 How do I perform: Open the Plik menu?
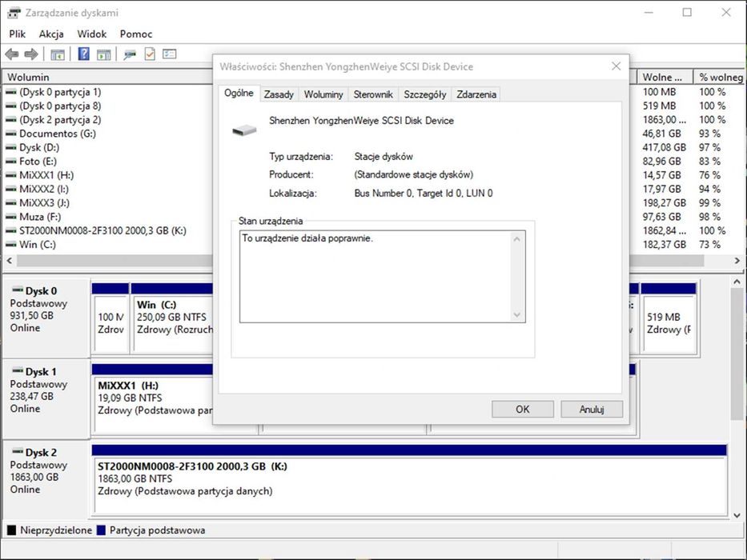(17, 34)
